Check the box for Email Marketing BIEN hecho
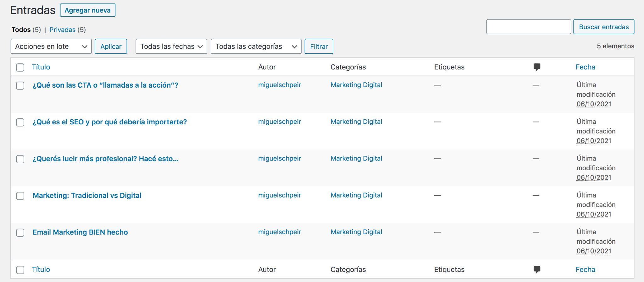The image size is (644, 282). [20, 233]
